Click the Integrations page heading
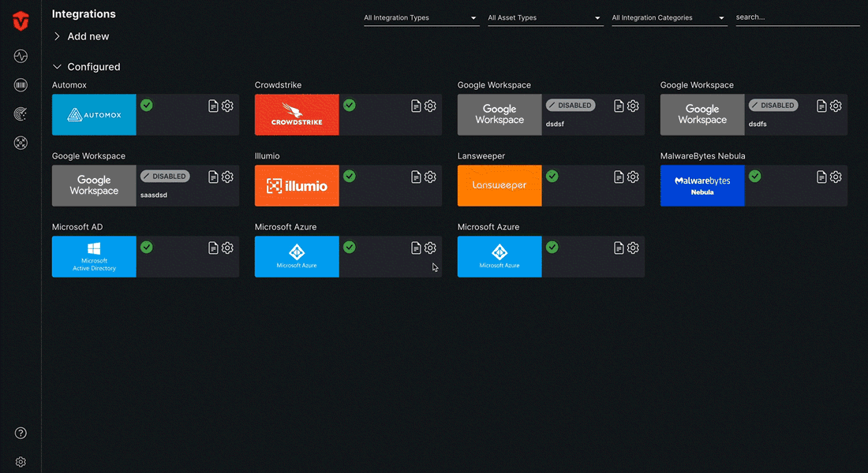 point(84,14)
